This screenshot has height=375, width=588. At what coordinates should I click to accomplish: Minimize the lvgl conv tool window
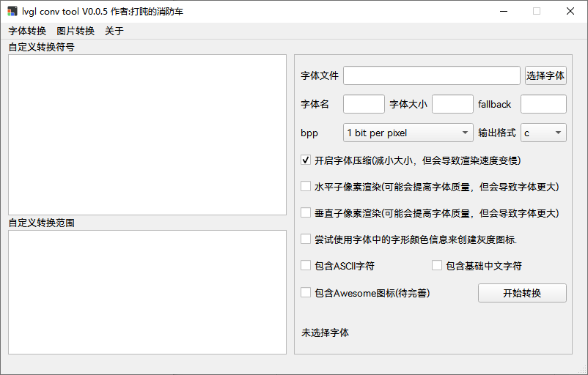point(503,11)
